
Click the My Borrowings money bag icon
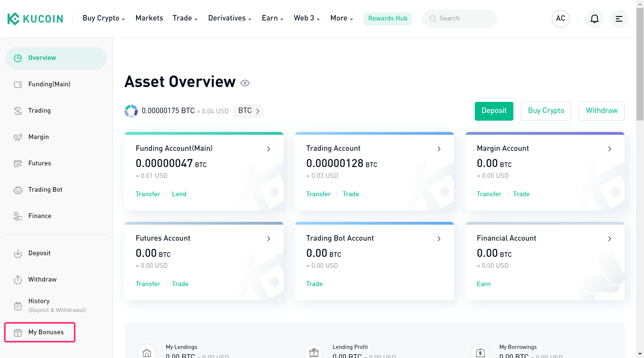pos(480,353)
